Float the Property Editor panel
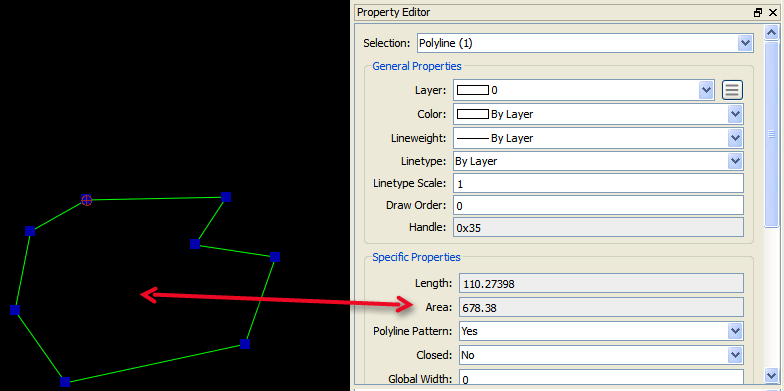 tap(758, 12)
